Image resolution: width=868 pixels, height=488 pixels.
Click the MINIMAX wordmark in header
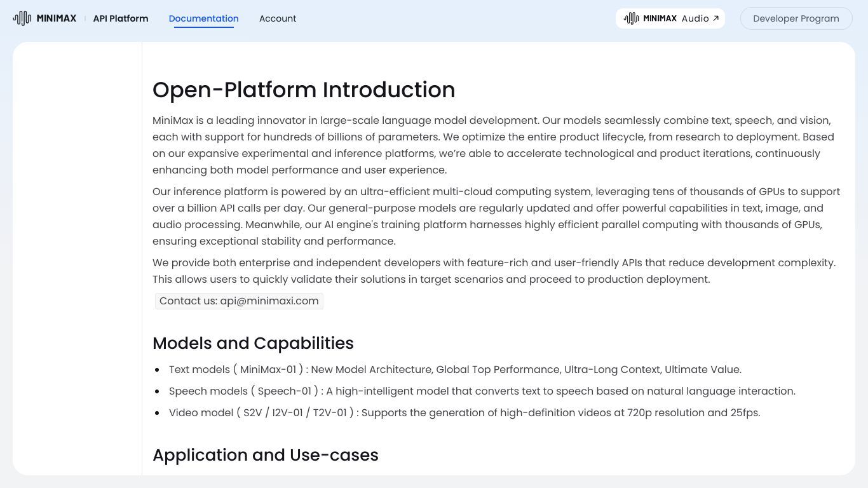click(x=57, y=18)
